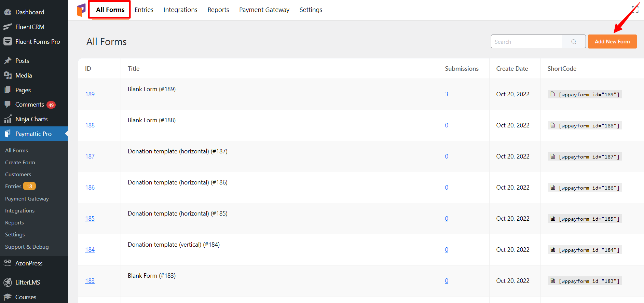644x303 pixels.
Task: Click title Blank Form (#183)
Action: (x=152, y=276)
